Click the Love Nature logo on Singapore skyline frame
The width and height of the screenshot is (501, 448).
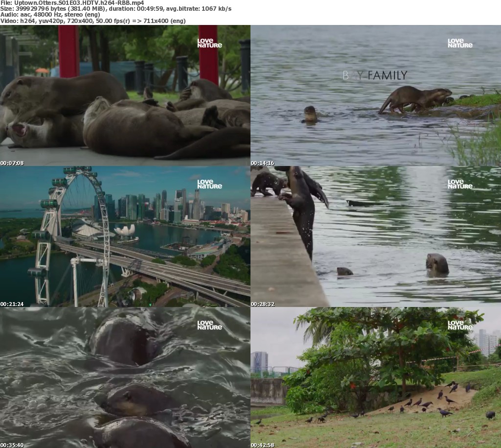pos(209,184)
